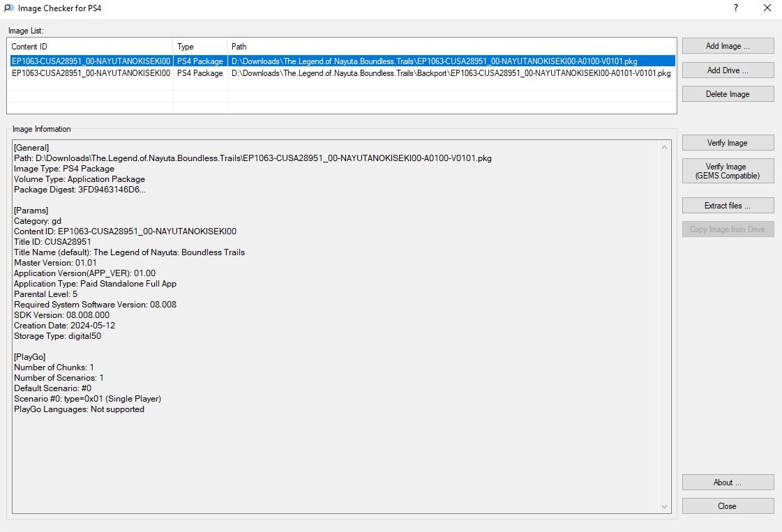This screenshot has height=532, width=782.
Task: Click the Image Type: PS4 Package line
Action: click(x=64, y=169)
